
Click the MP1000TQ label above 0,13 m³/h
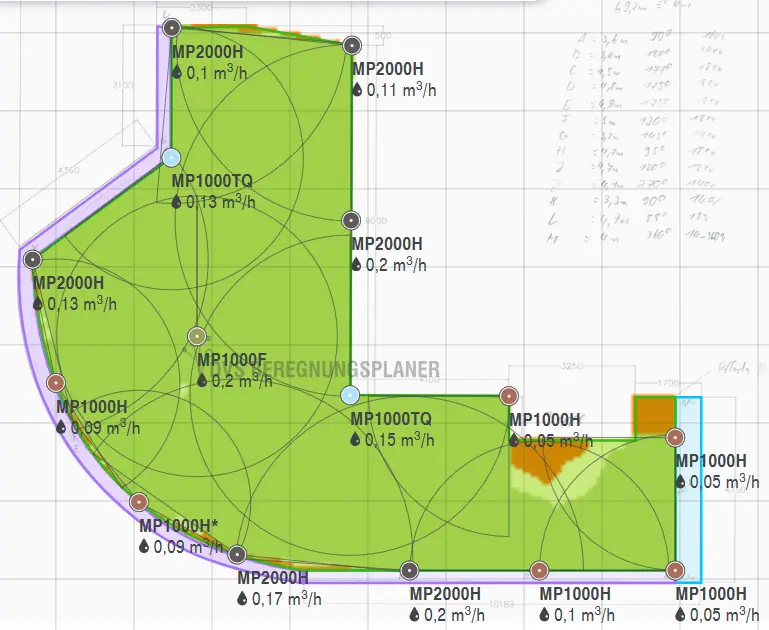click(x=212, y=181)
